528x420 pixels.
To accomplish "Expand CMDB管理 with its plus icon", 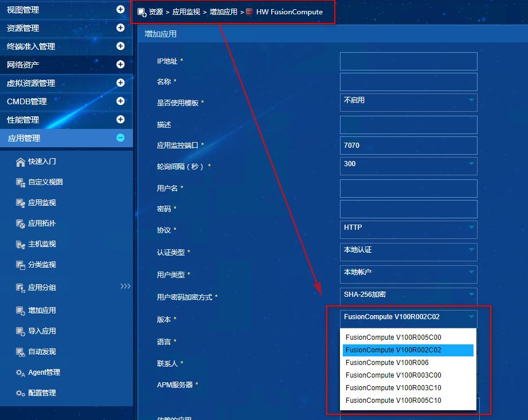I will pos(120,101).
